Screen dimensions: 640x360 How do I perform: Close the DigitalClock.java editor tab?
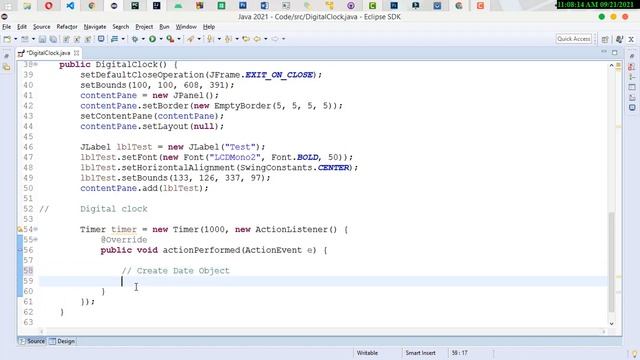tap(76, 53)
